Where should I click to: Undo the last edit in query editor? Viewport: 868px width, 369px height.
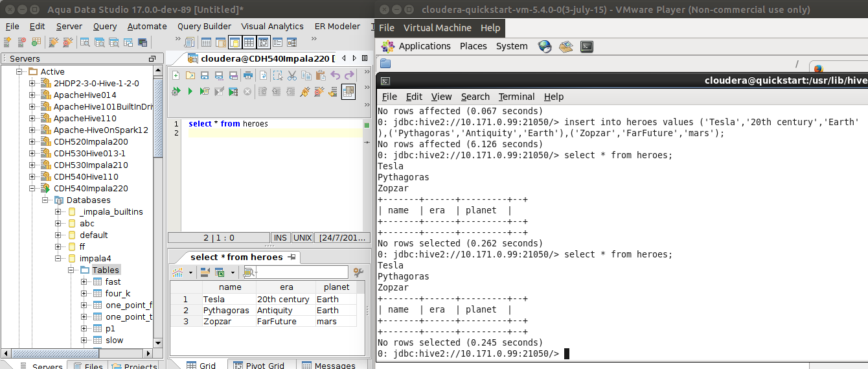335,75
